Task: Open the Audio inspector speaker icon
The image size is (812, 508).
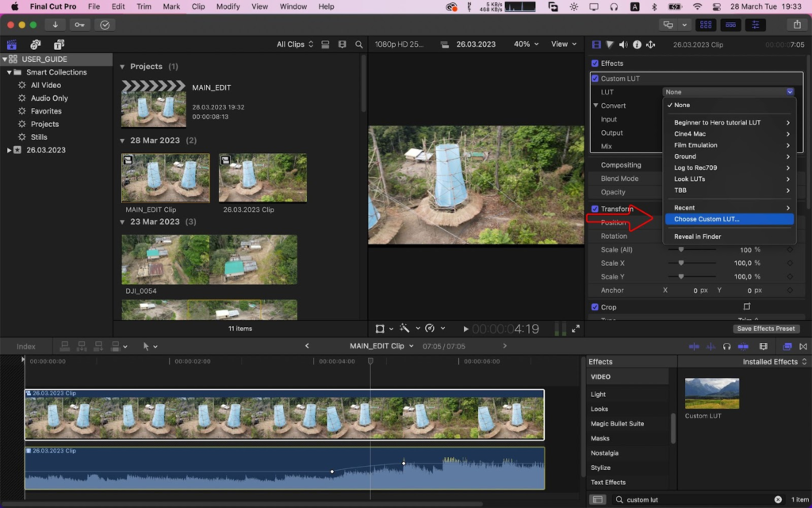Action: [x=623, y=44]
